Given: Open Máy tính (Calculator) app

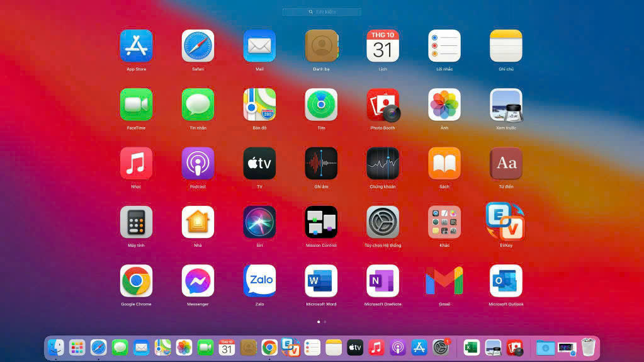Looking at the screenshot, I should (137, 222).
